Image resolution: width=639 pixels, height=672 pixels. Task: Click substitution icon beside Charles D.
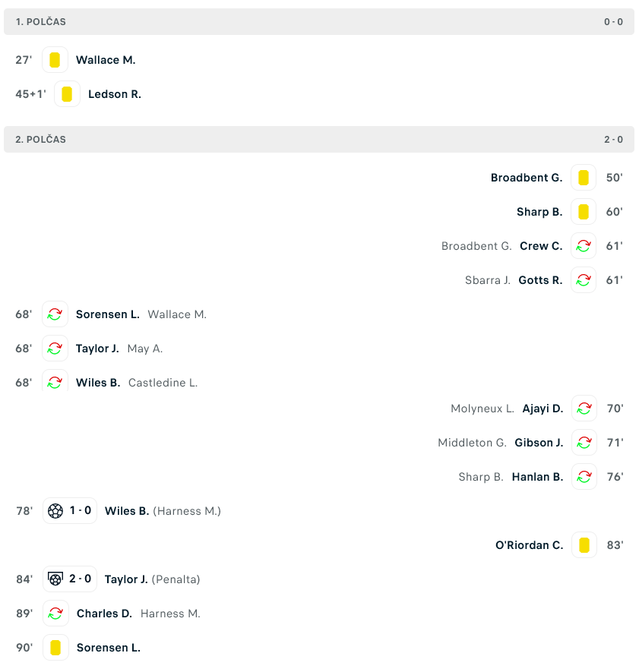point(55,614)
